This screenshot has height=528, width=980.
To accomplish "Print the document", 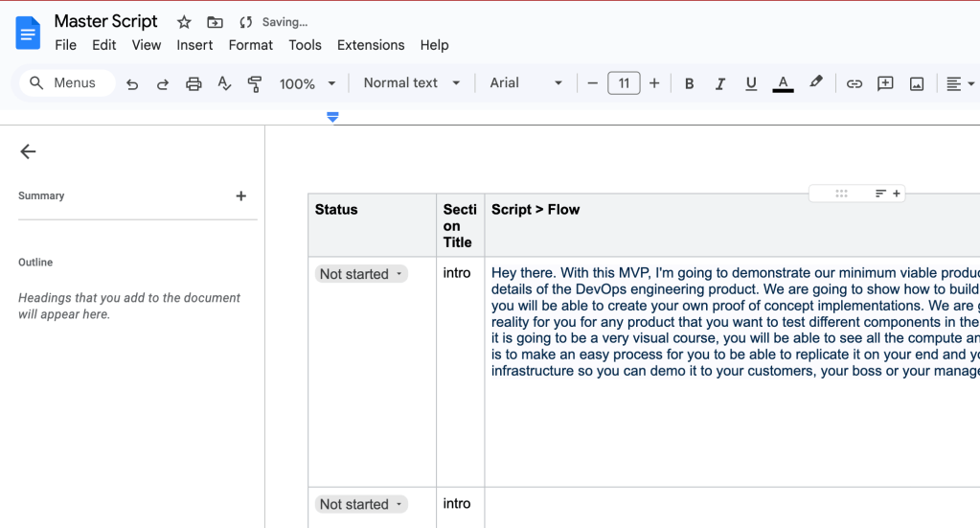I will 194,83.
